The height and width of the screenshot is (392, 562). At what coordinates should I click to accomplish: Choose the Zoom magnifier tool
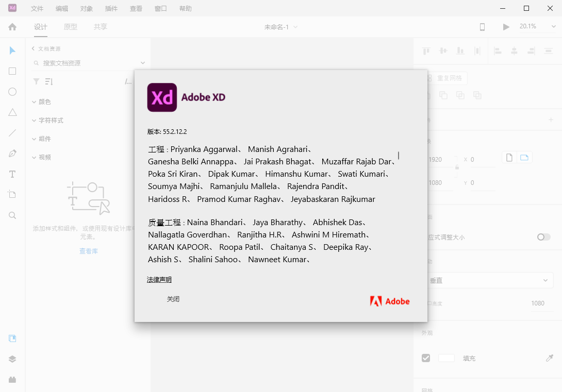(x=12, y=215)
